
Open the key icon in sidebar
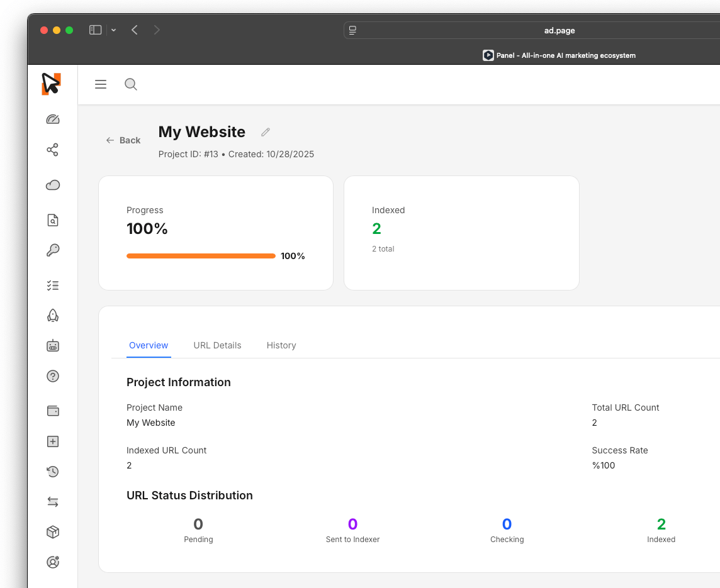(53, 250)
